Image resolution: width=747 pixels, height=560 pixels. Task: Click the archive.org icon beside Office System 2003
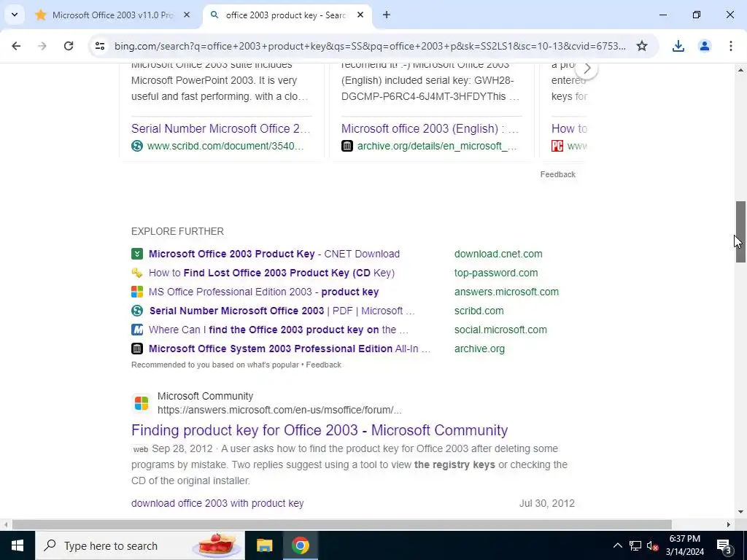coord(136,349)
